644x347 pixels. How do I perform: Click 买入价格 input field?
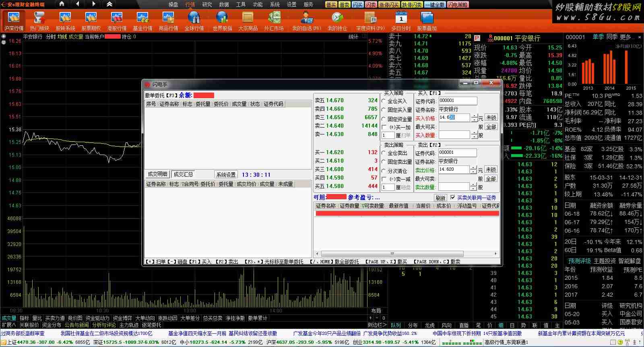pos(454,118)
